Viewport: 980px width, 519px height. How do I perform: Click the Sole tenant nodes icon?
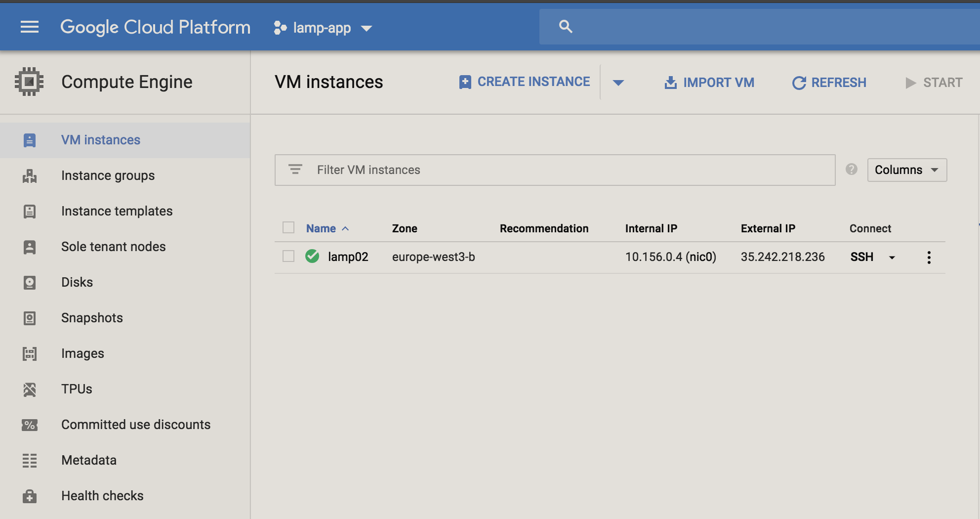tap(30, 247)
